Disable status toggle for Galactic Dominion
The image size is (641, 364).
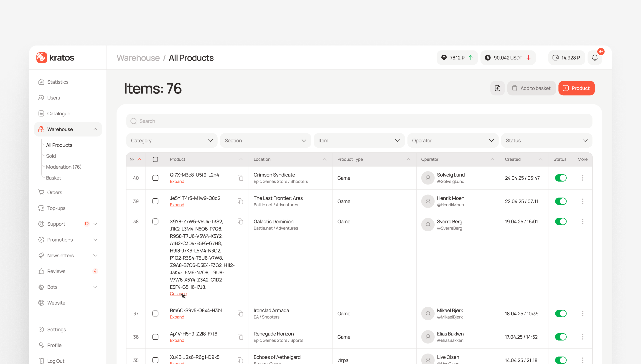[x=561, y=222]
